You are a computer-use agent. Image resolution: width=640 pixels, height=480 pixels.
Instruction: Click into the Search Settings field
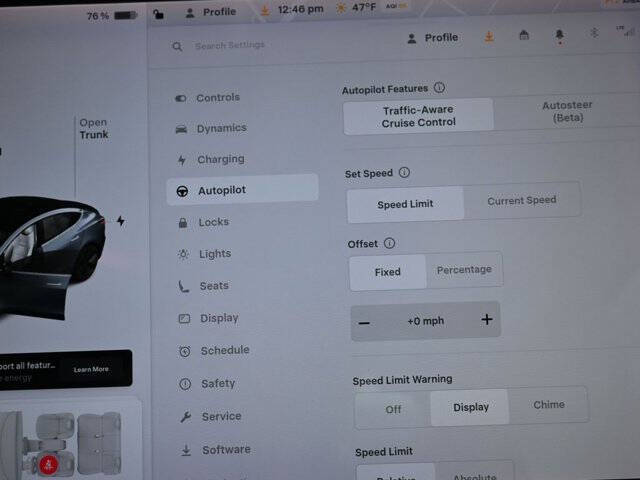coord(230,45)
